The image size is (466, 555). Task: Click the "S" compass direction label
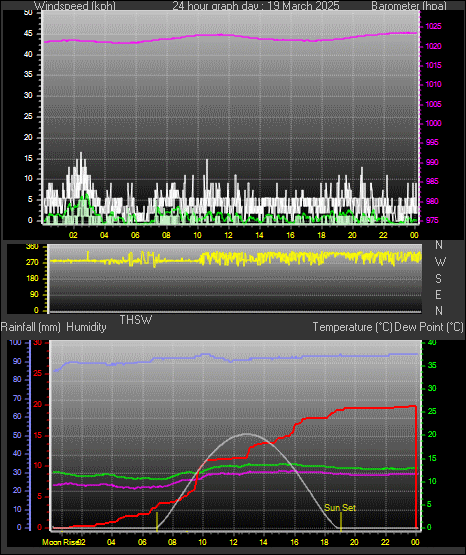click(438, 279)
